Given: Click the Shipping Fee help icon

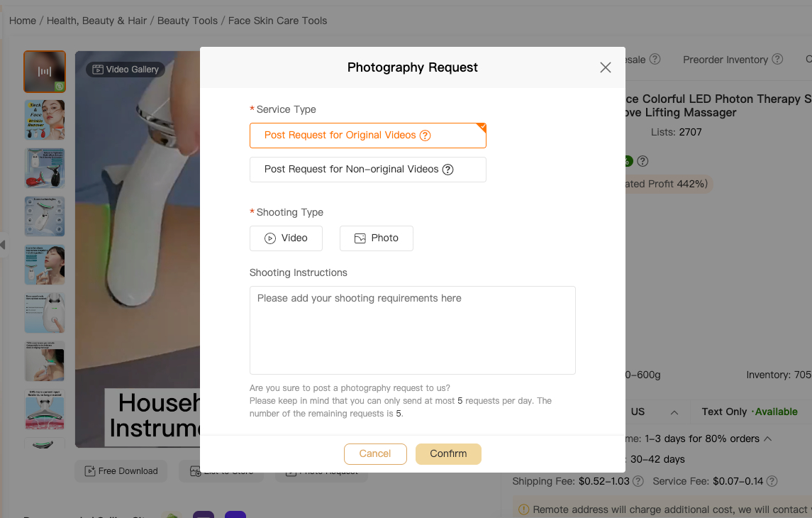Looking at the screenshot, I should point(638,481).
